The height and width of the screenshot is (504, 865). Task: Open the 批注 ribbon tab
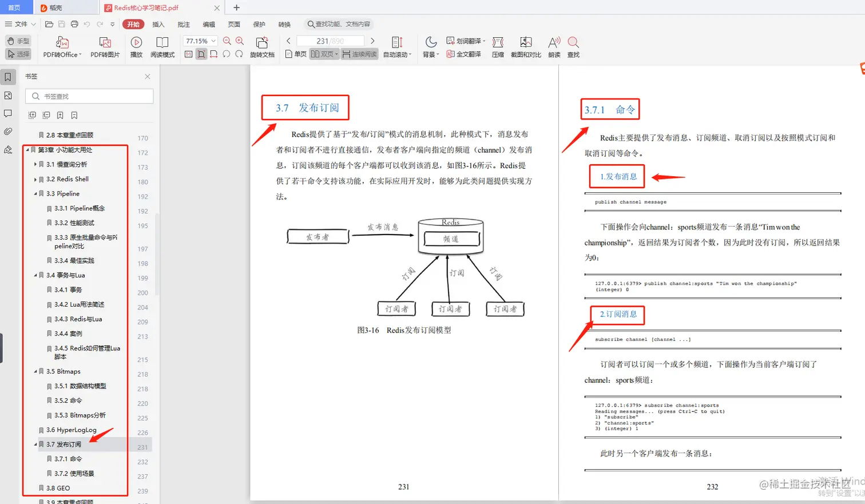click(x=183, y=24)
